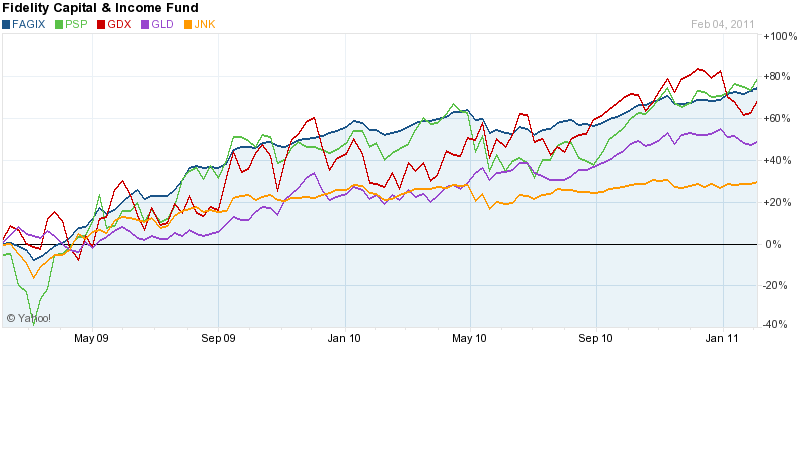Select the PSP ticker label
This screenshot has width=800, height=475.
(77, 24)
